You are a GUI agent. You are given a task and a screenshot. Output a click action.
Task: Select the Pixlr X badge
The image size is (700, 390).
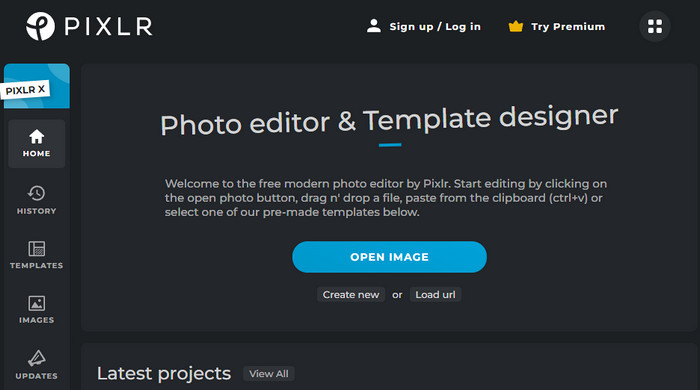click(x=37, y=86)
